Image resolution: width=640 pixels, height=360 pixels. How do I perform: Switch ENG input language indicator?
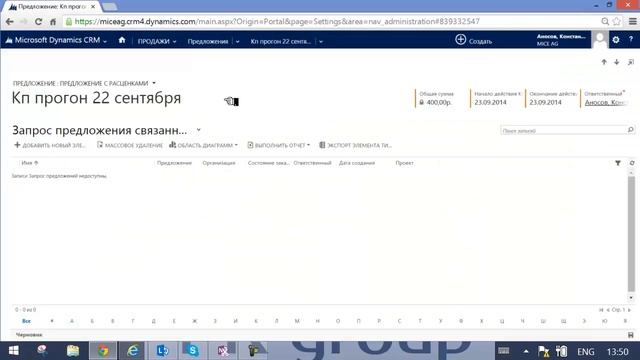586,352
